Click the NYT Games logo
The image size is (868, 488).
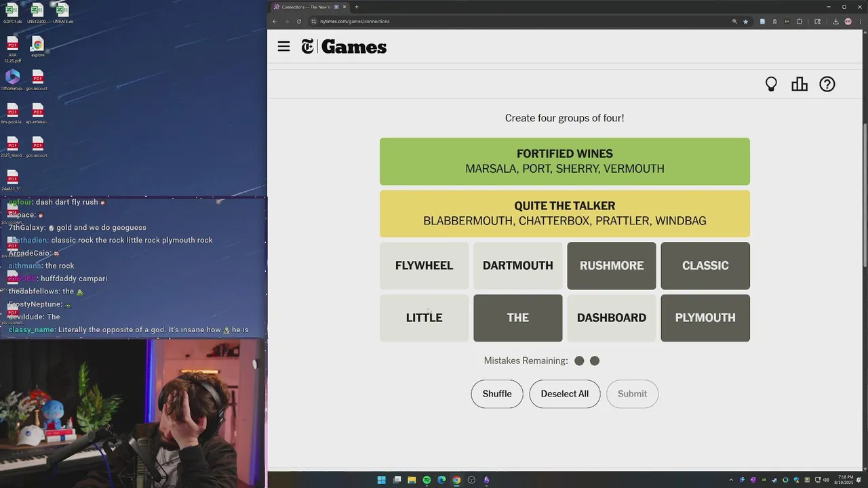pyautogui.click(x=344, y=47)
